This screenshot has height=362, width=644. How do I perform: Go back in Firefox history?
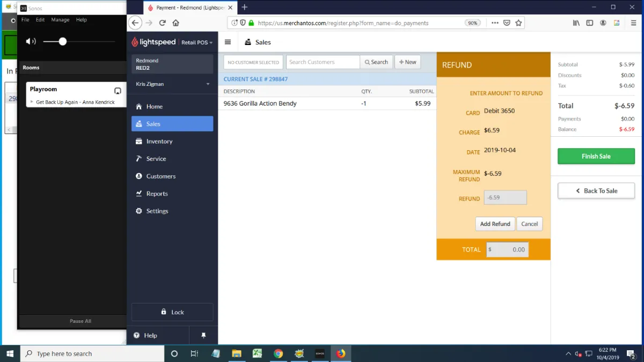pyautogui.click(x=135, y=23)
